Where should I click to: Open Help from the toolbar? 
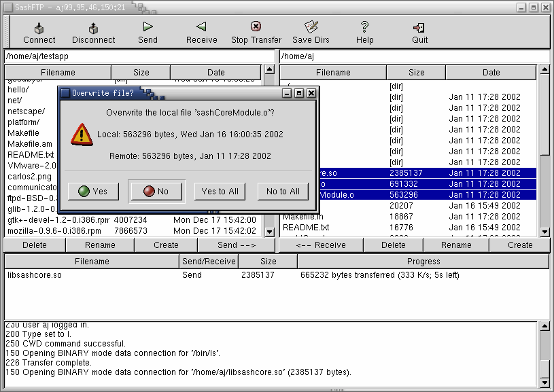[364, 27]
